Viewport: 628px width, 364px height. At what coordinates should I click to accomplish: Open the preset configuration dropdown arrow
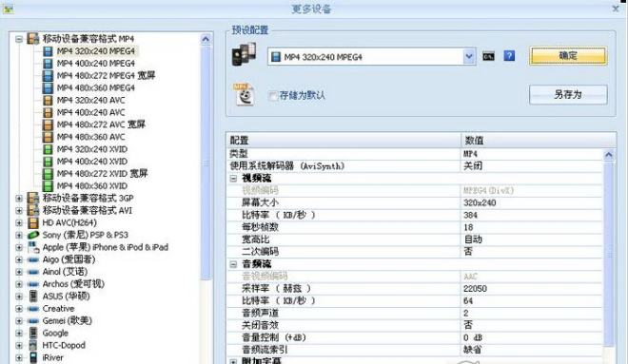[x=469, y=57]
